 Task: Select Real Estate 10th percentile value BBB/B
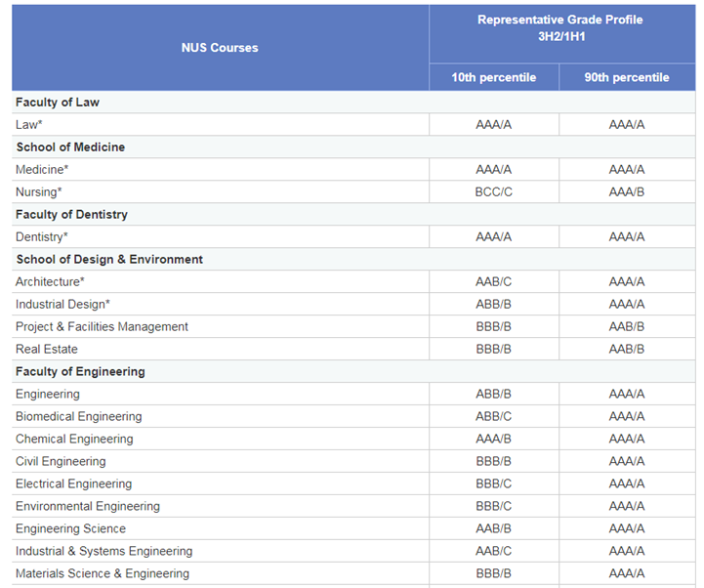point(494,349)
